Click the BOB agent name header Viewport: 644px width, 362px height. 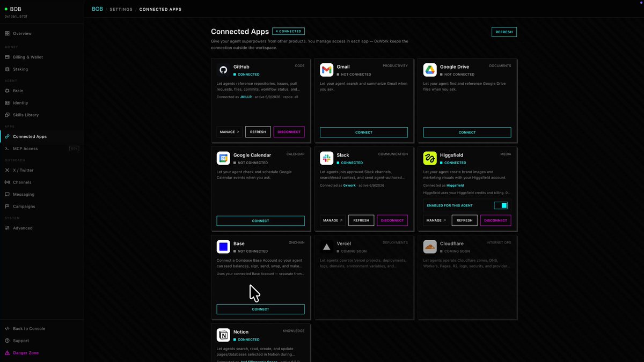coord(16,9)
